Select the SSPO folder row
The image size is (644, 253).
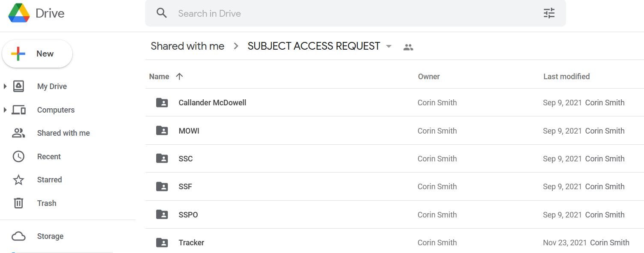[188, 214]
